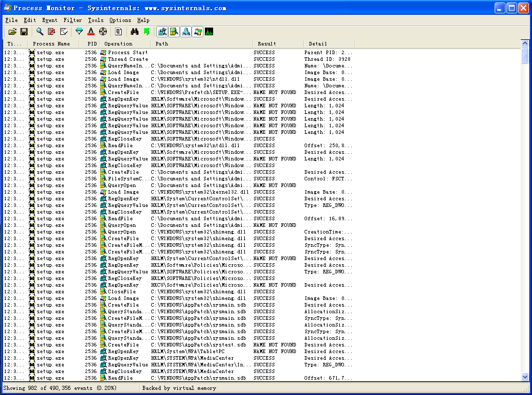532x395 pixels.
Task: Click the kernel32.dll path cell
Action: [200, 192]
